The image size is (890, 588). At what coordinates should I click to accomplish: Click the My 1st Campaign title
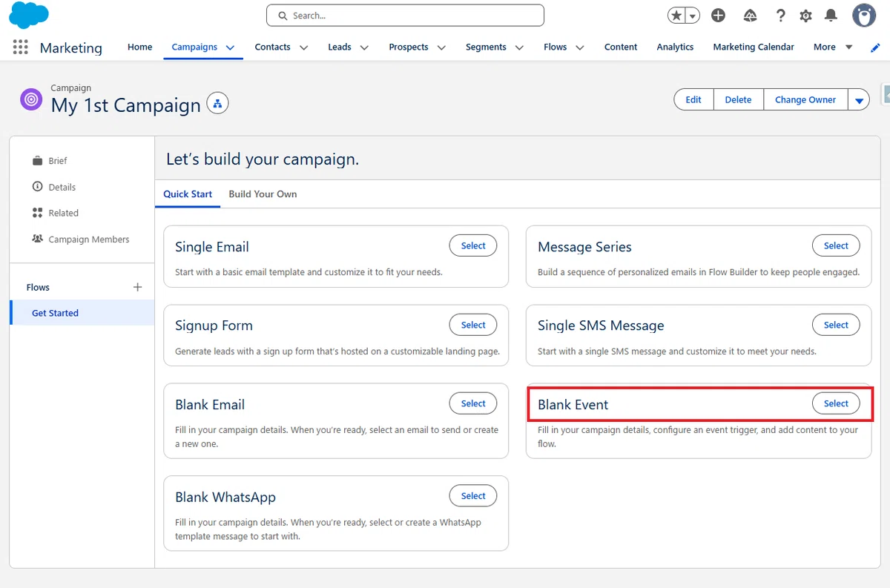125,105
